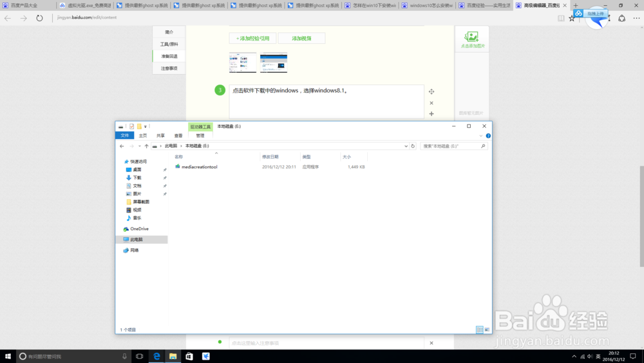644x363 pixels.
Task: Add new step with plus icon
Action: click(x=431, y=114)
